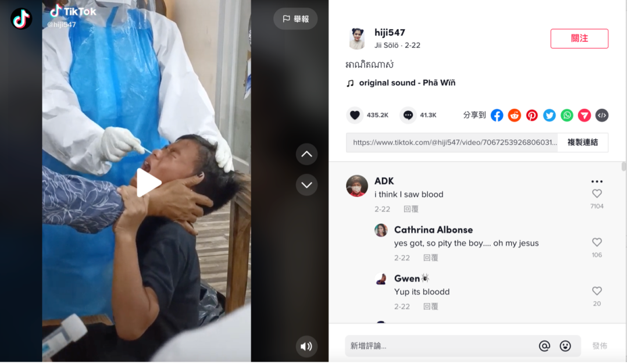
Task: Share video to Facebook
Action: coord(497,115)
